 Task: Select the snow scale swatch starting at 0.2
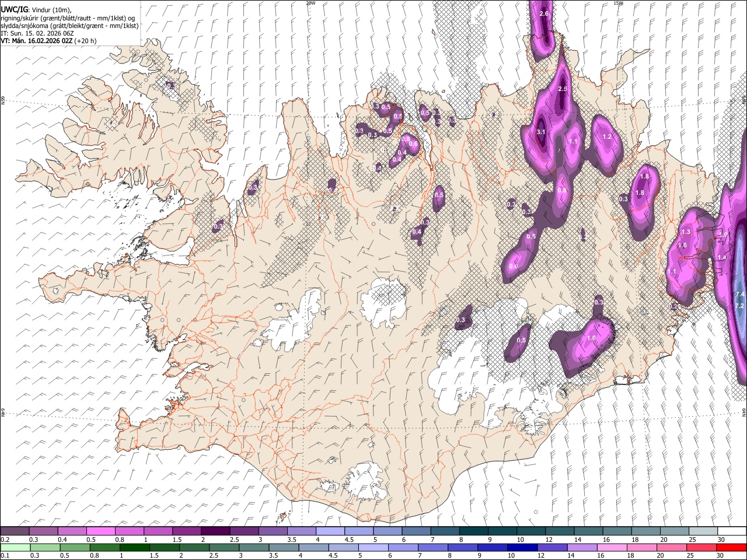tap(15, 531)
